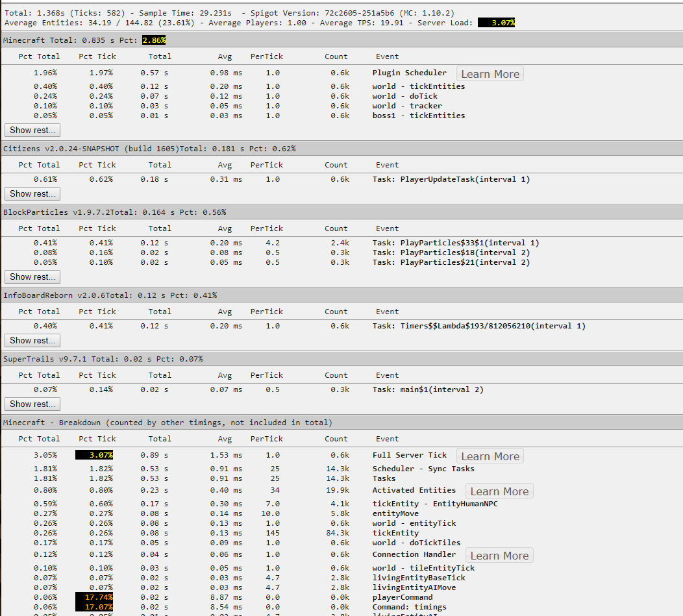Show remaining rows for BlockParticles
Viewport: 683px width, 616px height.
(x=32, y=277)
